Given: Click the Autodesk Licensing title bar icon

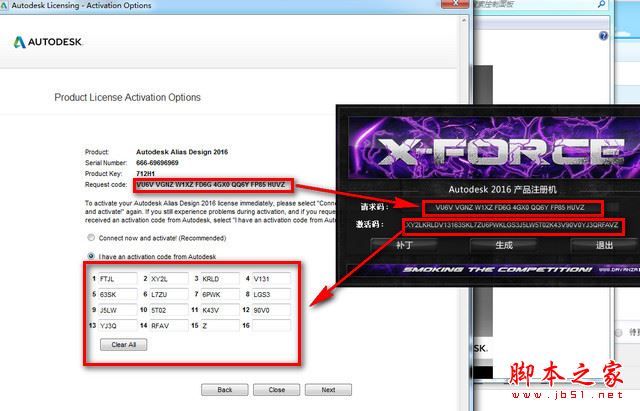Looking at the screenshot, I should (4, 5).
